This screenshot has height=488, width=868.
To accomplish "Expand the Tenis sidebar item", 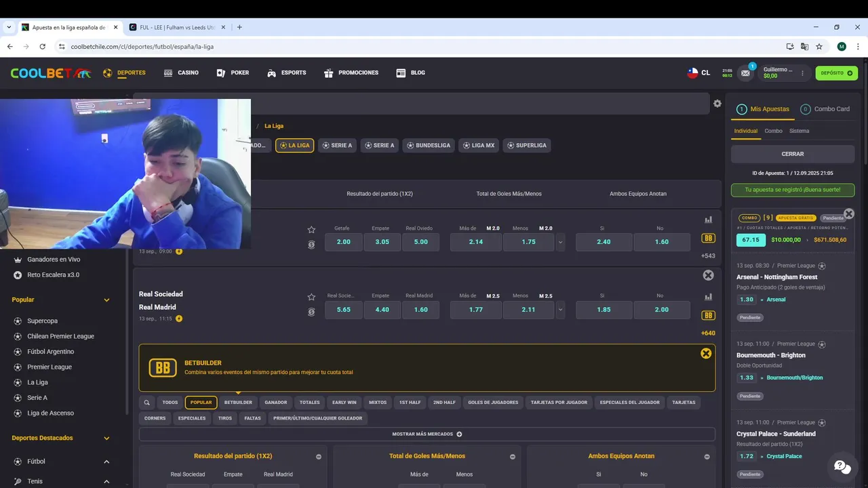I will click(106, 481).
